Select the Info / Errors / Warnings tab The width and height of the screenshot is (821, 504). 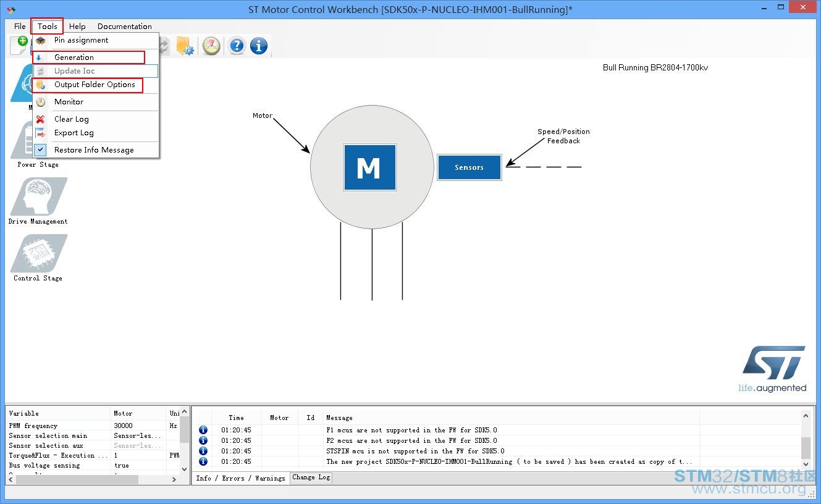click(x=240, y=478)
